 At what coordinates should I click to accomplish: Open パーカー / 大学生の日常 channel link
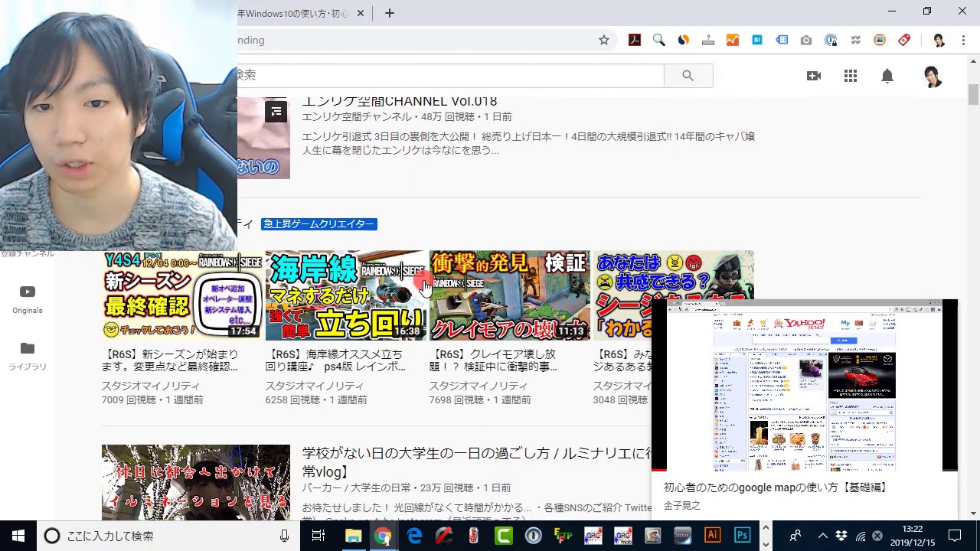357,488
